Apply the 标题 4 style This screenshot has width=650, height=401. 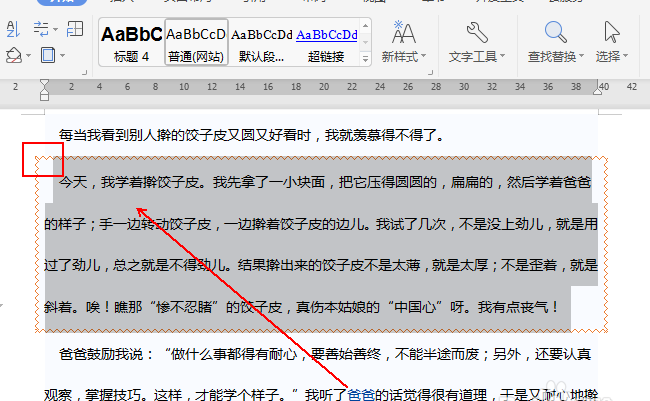pos(131,43)
